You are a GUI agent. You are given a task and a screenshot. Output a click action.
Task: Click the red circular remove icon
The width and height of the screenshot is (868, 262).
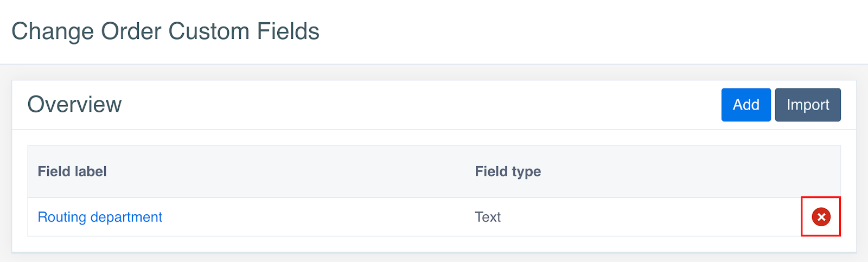point(821,217)
